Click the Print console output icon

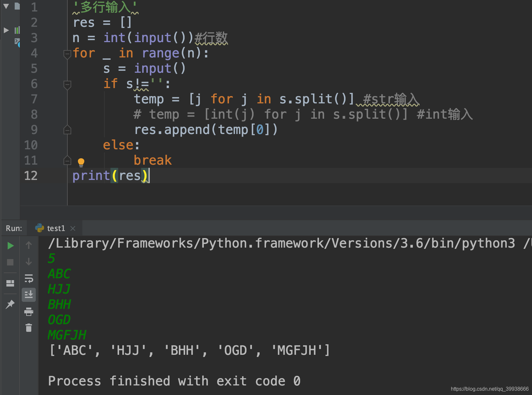29,311
